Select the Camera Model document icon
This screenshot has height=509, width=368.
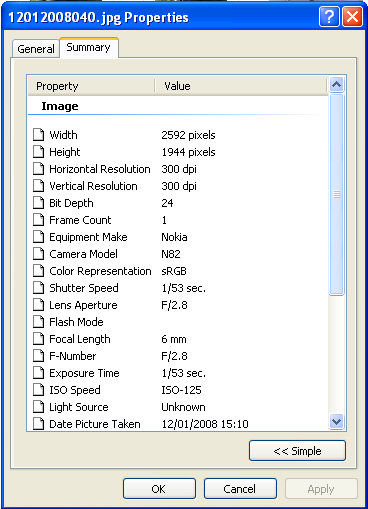click(x=39, y=254)
